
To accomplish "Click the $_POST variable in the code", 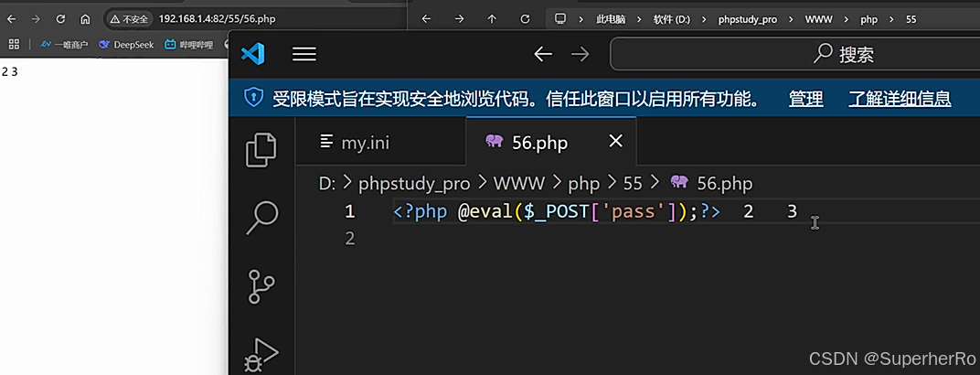I will [556, 212].
